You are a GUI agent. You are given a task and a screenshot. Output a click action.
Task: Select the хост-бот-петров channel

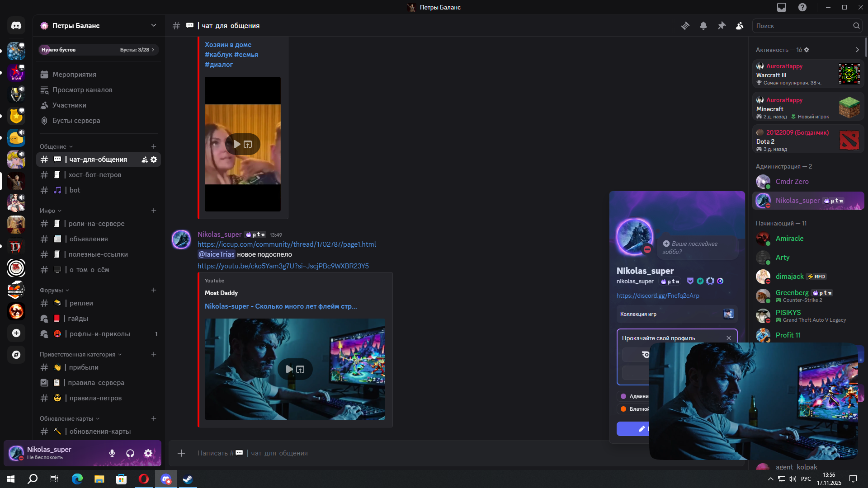(x=94, y=175)
